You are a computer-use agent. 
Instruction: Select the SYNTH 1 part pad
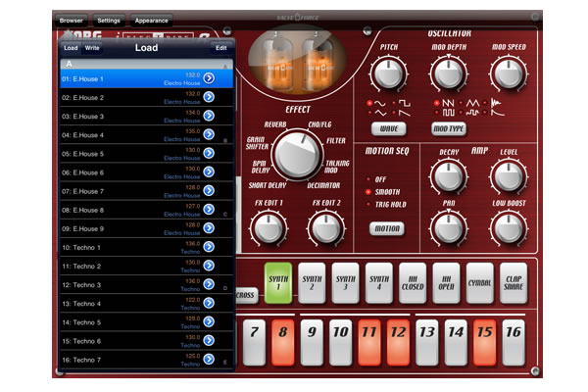click(x=278, y=283)
